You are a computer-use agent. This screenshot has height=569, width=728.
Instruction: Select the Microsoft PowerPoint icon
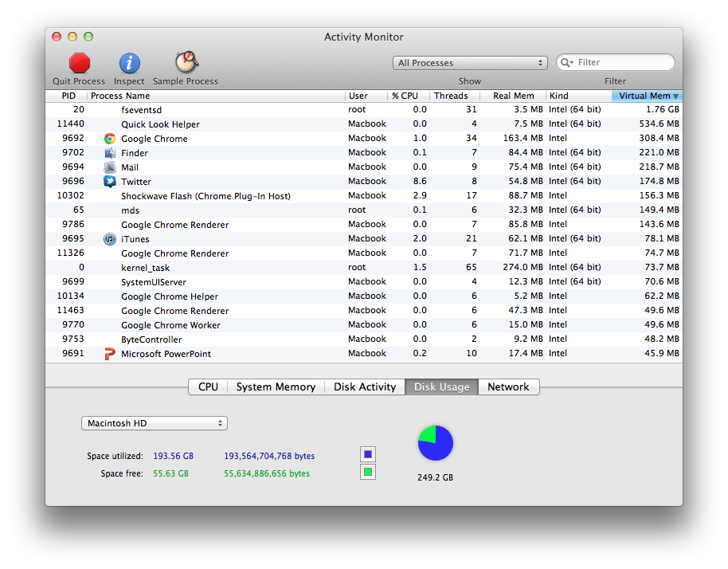tap(110, 354)
